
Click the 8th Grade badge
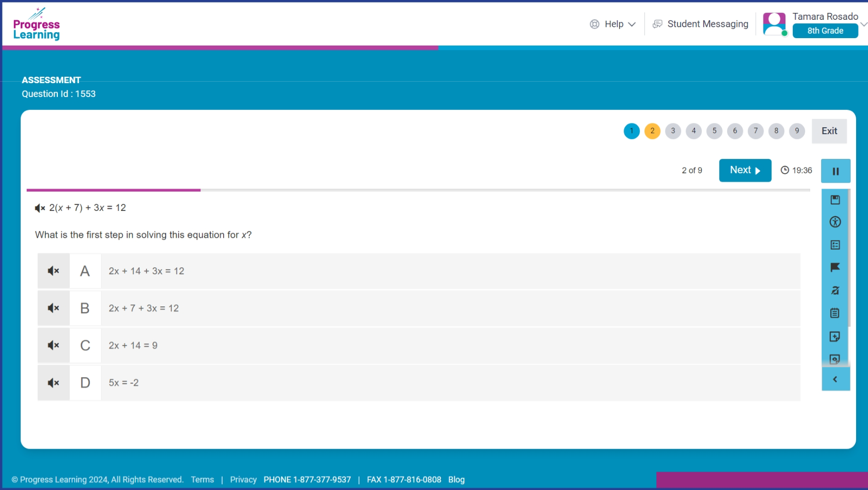click(825, 31)
